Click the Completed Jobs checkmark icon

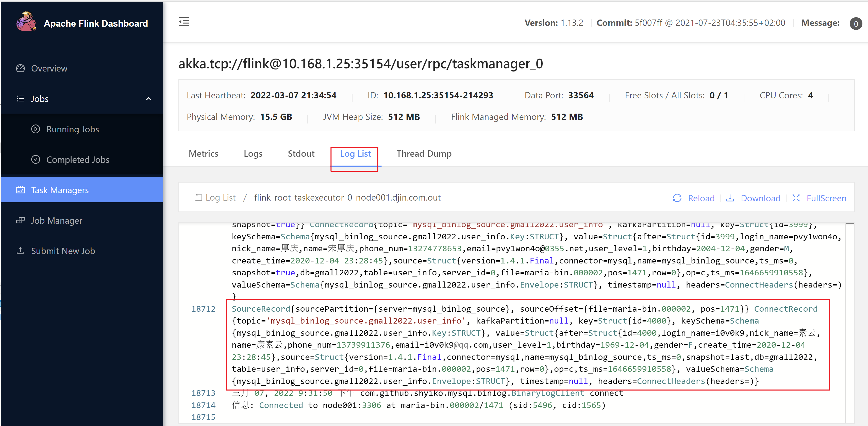[x=36, y=160]
